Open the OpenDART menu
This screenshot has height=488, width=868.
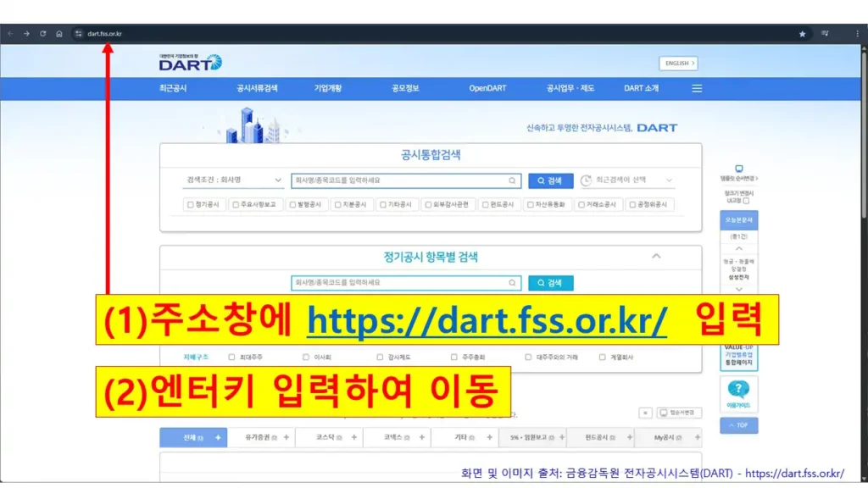click(487, 88)
